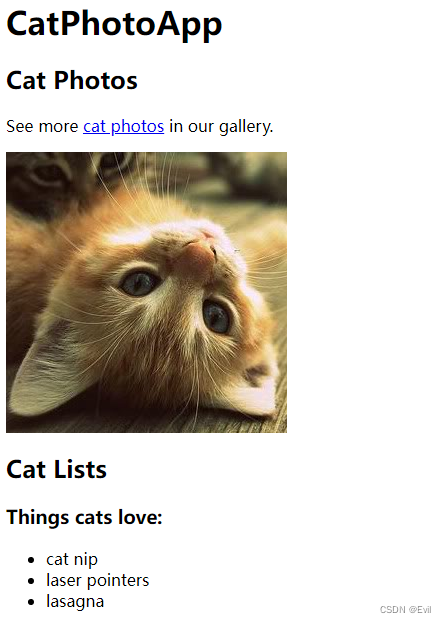
Task: Click the orange kitten image
Action: pyautogui.click(x=146, y=292)
